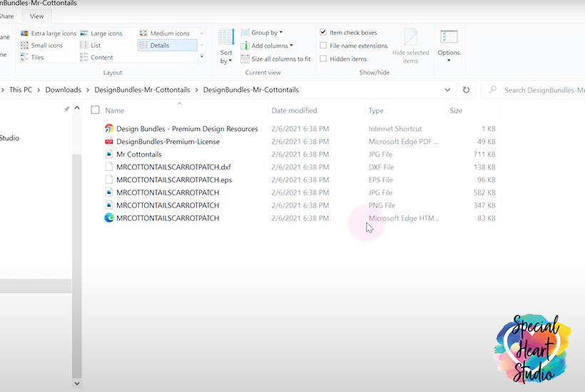The height and width of the screenshot is (392, 585).
Task: Switch layout to Extra large icons
Action: tap(48, 33)
